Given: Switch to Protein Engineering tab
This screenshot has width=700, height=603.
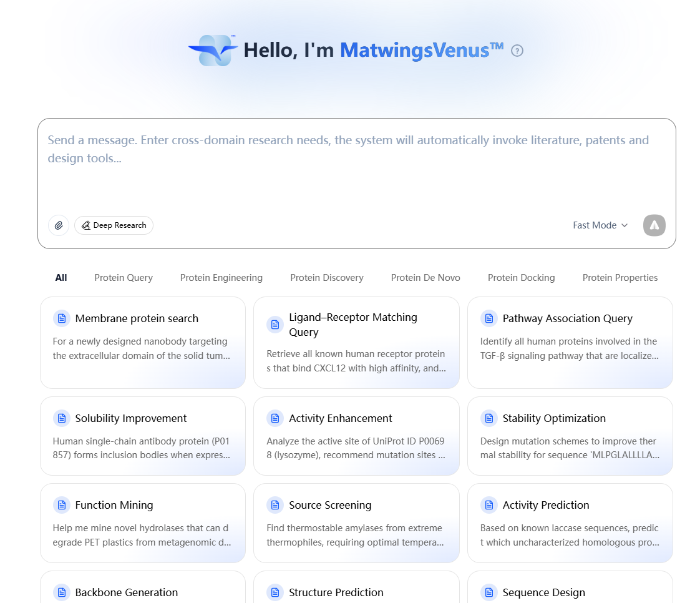Looking at the screenshot, I should [x=221, y=278].
